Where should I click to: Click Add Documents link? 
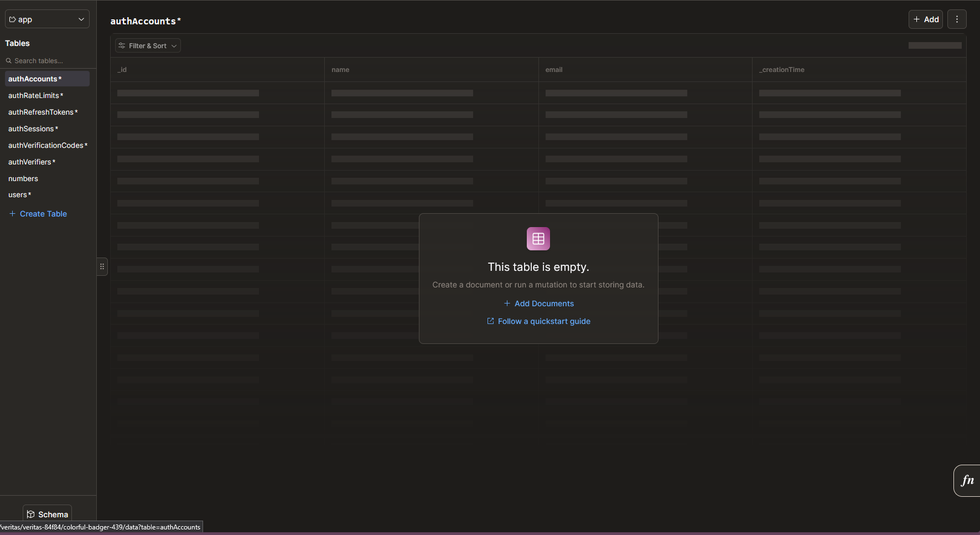pyautogui.click(x=538, y=303)
